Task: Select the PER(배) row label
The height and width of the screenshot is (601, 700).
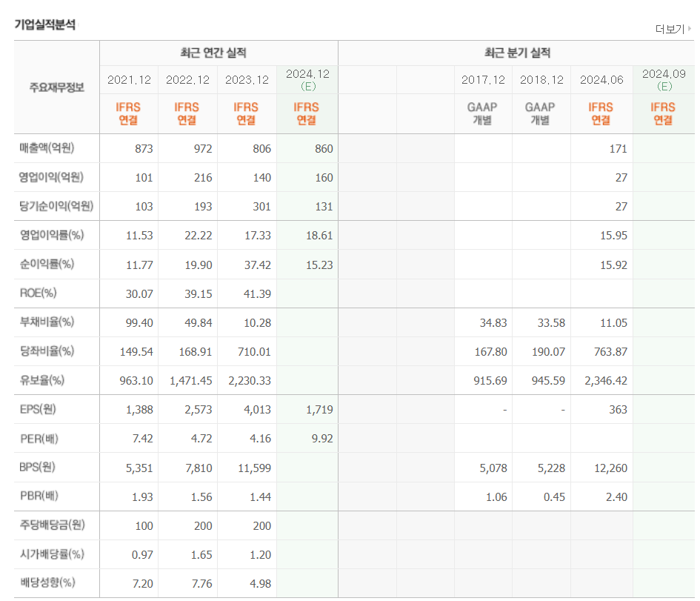Action: coord(39,439)
